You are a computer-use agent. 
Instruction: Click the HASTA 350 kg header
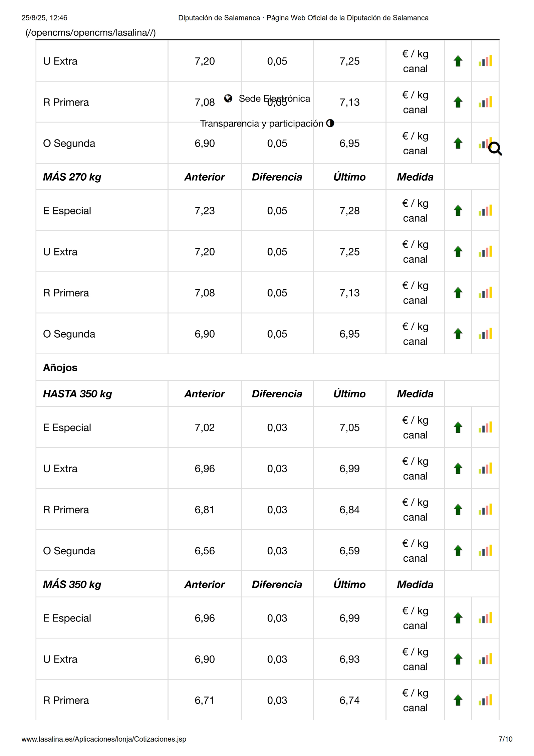(77, 394)
